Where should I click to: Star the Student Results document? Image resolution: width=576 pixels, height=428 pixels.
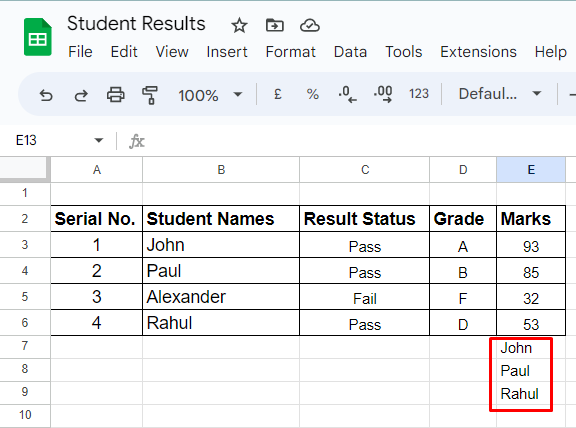pos(239,26)
